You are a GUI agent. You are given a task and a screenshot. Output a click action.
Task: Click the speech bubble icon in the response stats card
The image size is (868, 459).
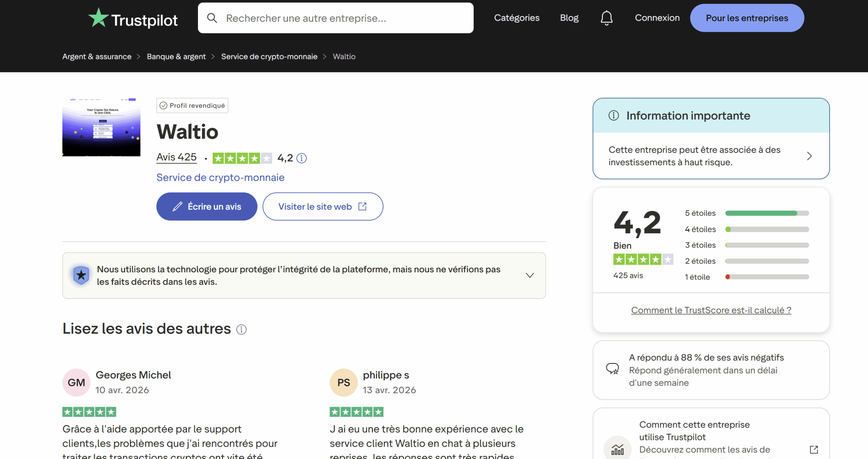[613, 370]
